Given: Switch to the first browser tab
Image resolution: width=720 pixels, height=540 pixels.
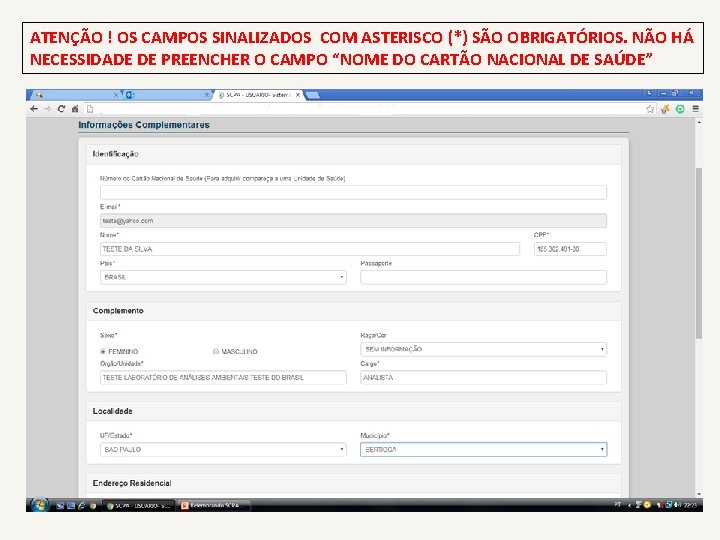Looking at the screenshot, I should (76, 95).
